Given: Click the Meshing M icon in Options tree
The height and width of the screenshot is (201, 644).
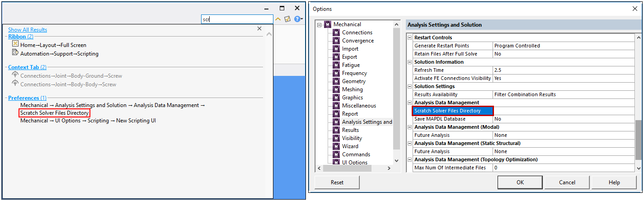Looking at the screenshot, I should [336, 89].
